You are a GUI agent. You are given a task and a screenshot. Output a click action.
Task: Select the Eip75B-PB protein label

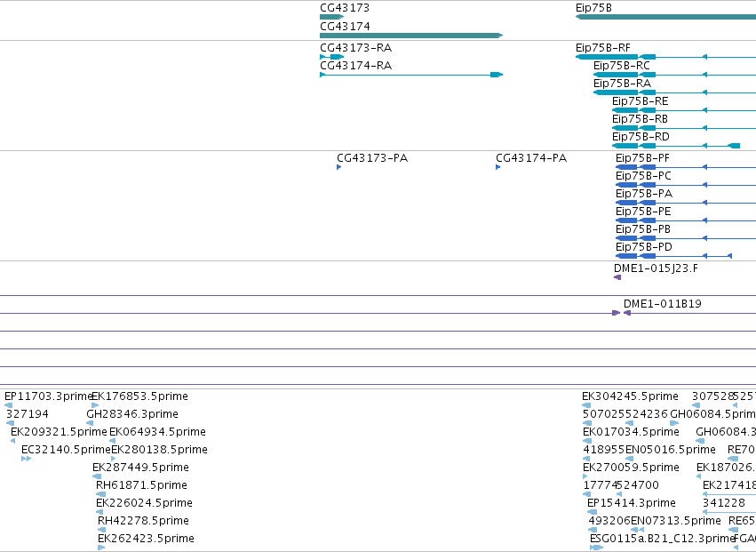(x=643, y=229)
